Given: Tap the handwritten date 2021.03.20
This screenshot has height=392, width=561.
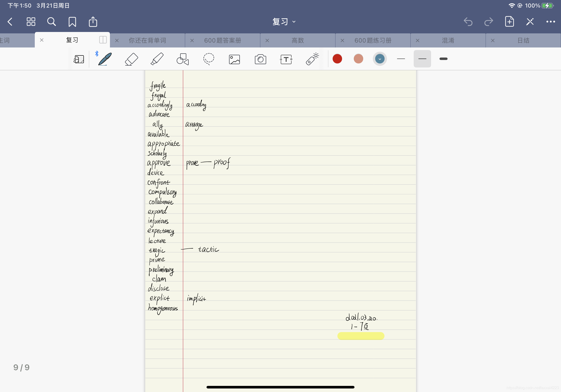Looking at the screenshot, I should (361, 317).
